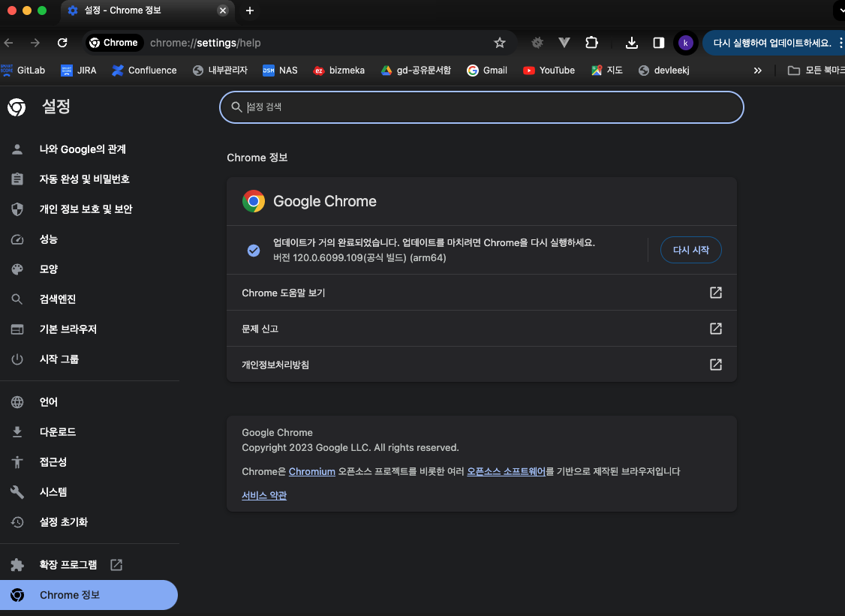
Task: Open new tab with plus button
Action: (x=249, y=11)
